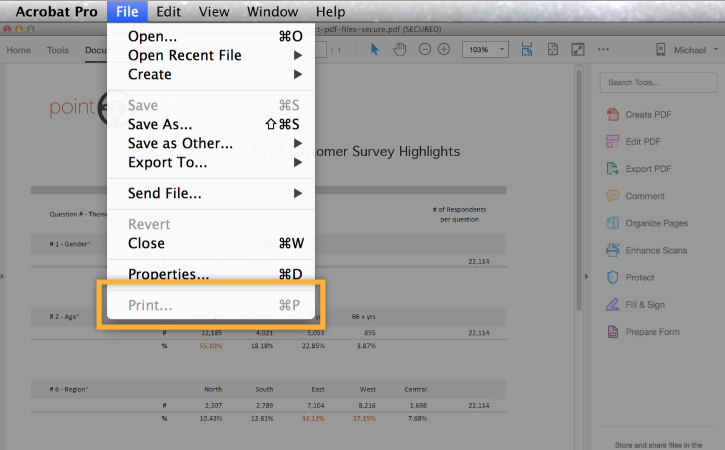Click the greyed-out Save menu entry

point(211,105)
